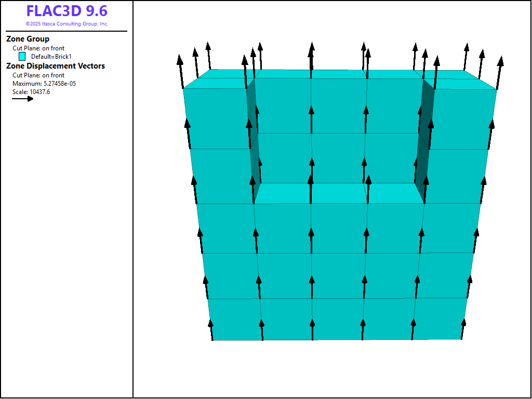Click the FLAC3D 9.6 title text

coord(67,11)
